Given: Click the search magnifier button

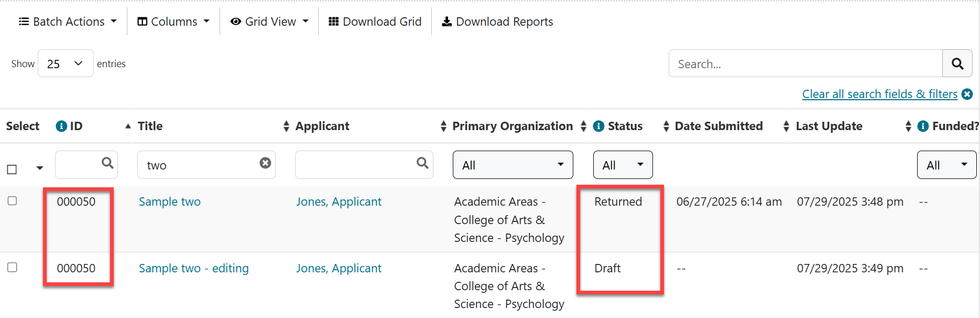Looking at the screenshot, I should [957, 63].
